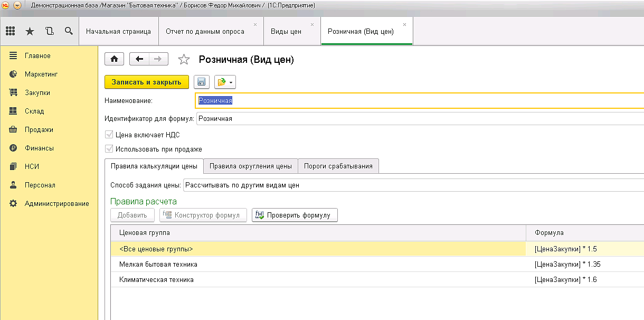
Task: Click the Home button icon
Action: point(114,59)
